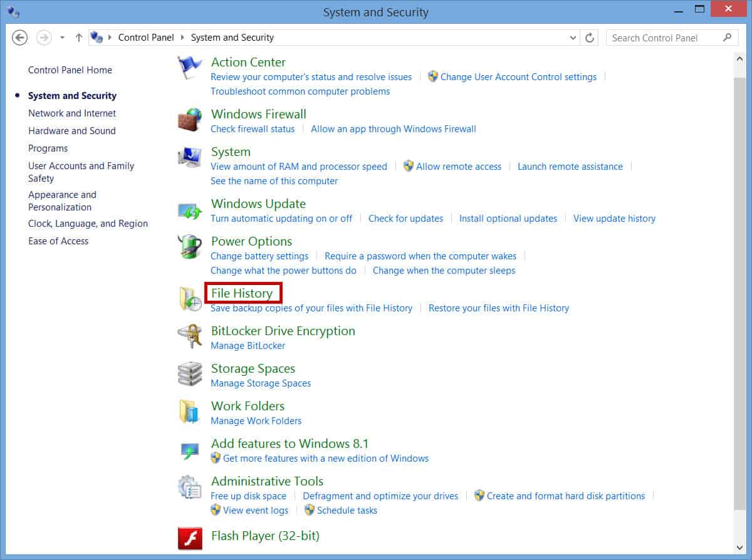Viewport: 752px width, 560px height.
Task: Click System and Security in the breadcrumb
Action: tap(232, 38)
